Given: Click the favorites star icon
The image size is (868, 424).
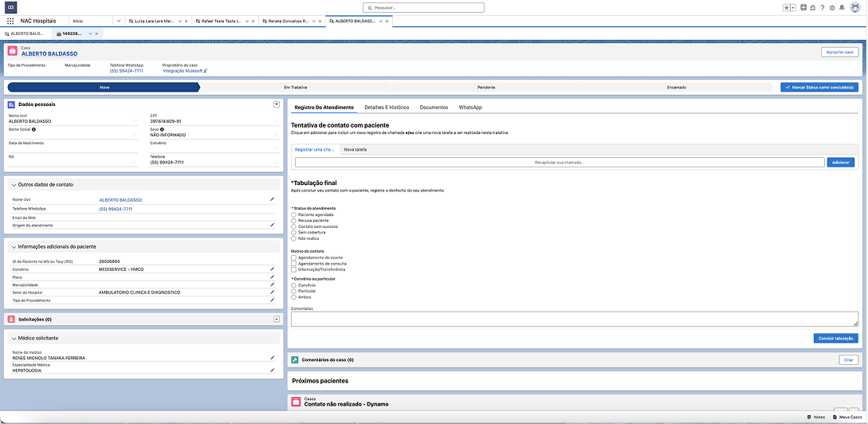Looking at the screenshot, I should coord(787,8).
